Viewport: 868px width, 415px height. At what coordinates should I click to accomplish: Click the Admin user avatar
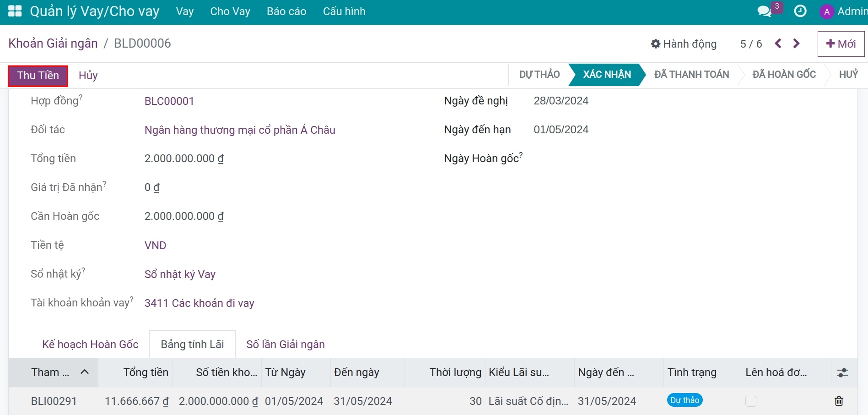826,11
